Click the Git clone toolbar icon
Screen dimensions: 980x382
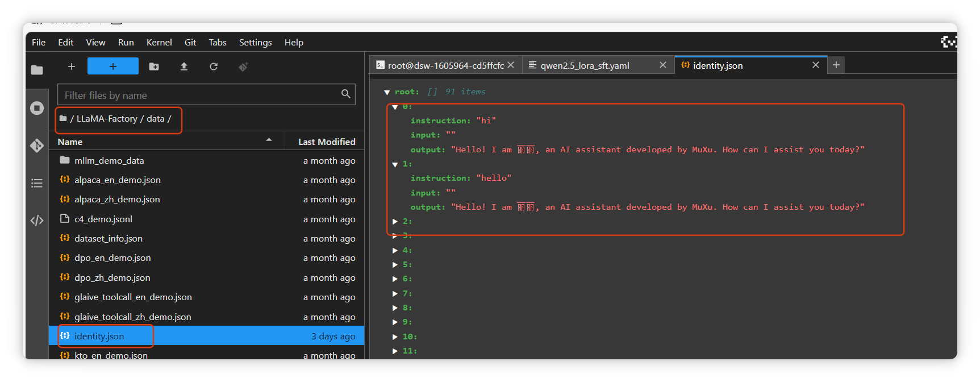coord(243,67)
